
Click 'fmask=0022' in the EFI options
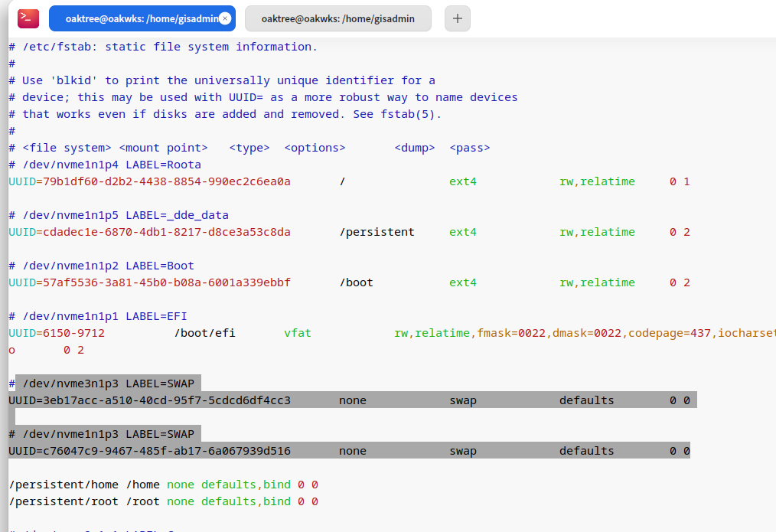click(x=511, y=333)
